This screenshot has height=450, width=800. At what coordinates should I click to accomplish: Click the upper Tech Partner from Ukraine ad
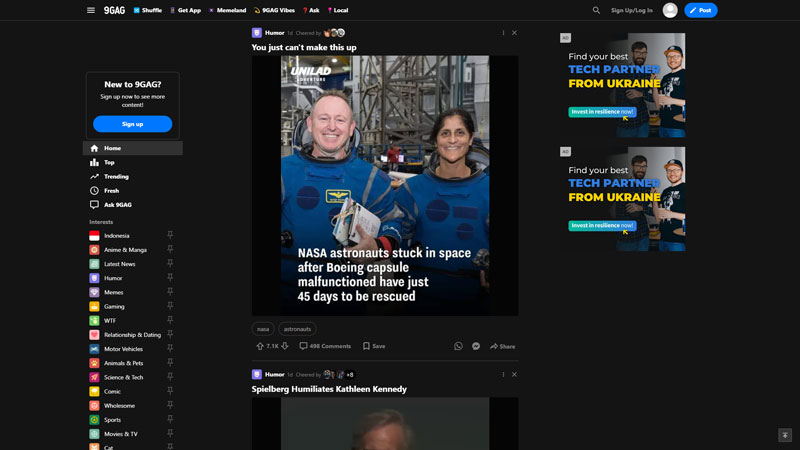tap(622, 85)
